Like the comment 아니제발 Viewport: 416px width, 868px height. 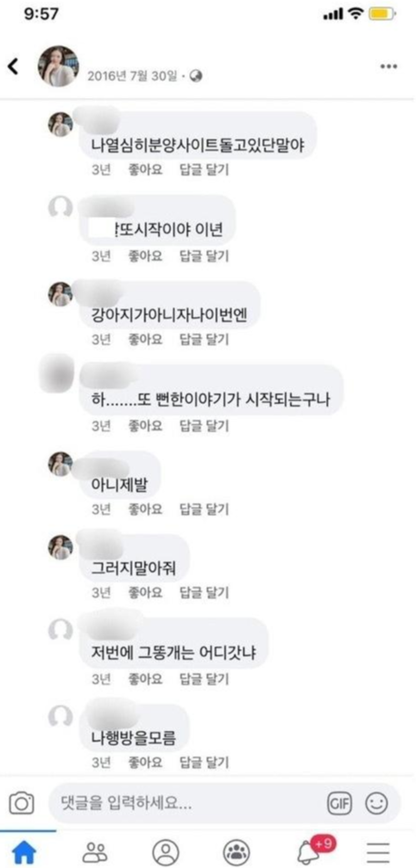pos(145,508)
